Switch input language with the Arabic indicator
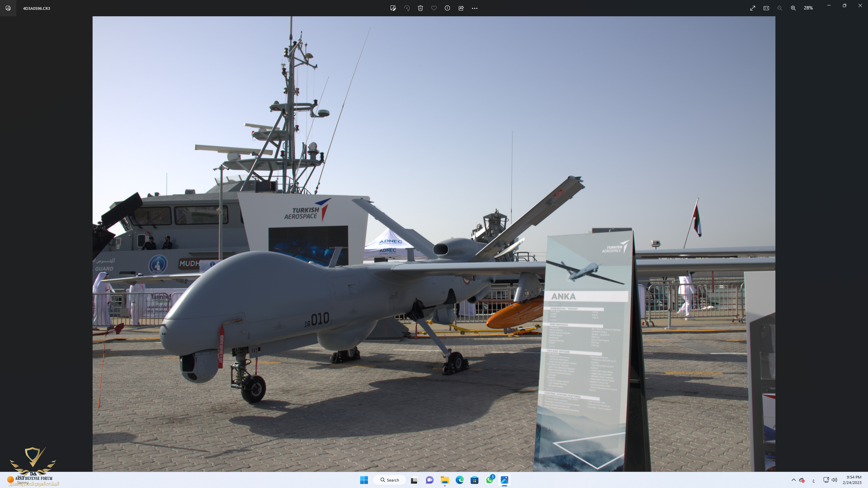The height and width of the screenshot is (488, 868). (x=814, y=480)
